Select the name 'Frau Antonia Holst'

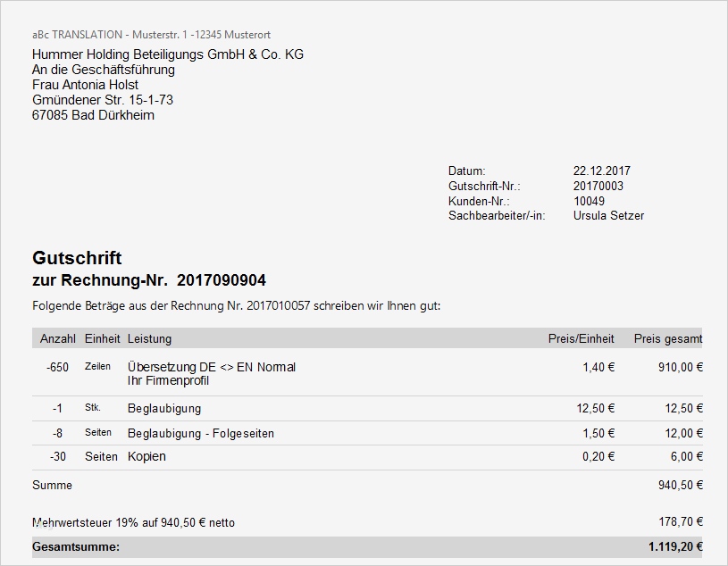click(85, 85)
